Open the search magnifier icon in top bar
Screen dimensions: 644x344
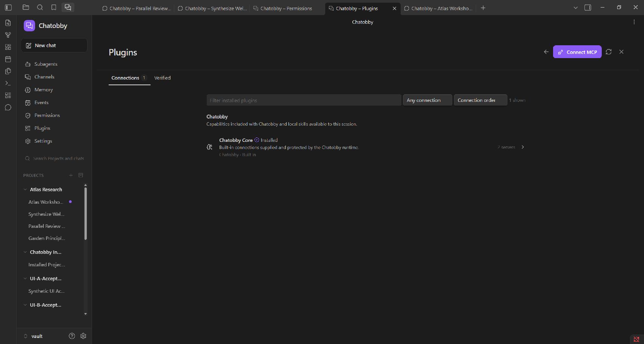click(x=40, y=8)
